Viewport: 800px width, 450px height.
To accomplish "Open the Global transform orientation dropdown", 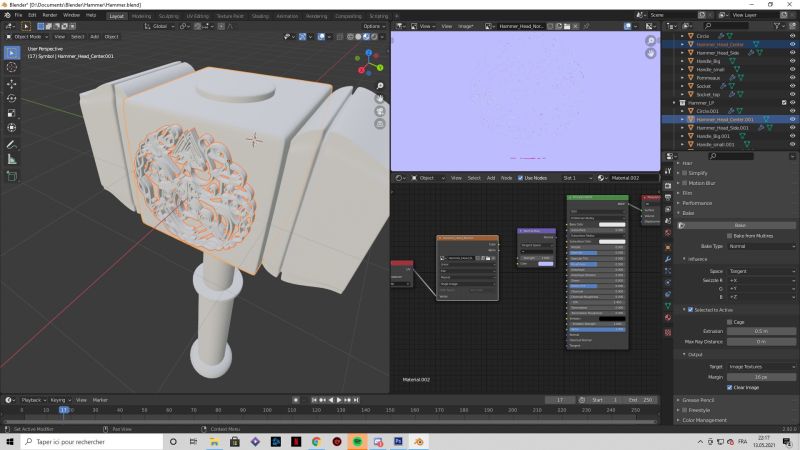I will coord(160,26).
